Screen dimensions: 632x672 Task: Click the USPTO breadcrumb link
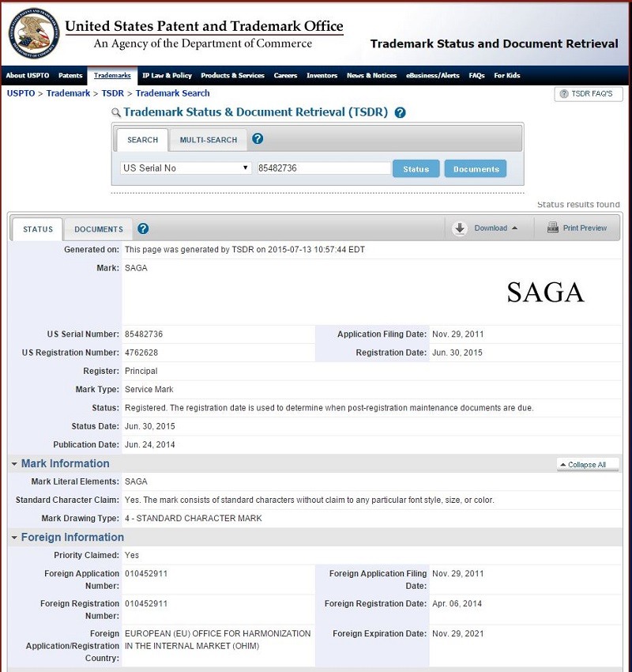click(x=21, y=93)
